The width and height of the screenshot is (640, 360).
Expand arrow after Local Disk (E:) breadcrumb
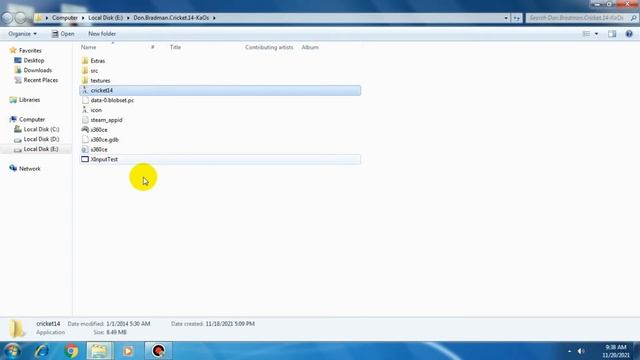(128, 18)
